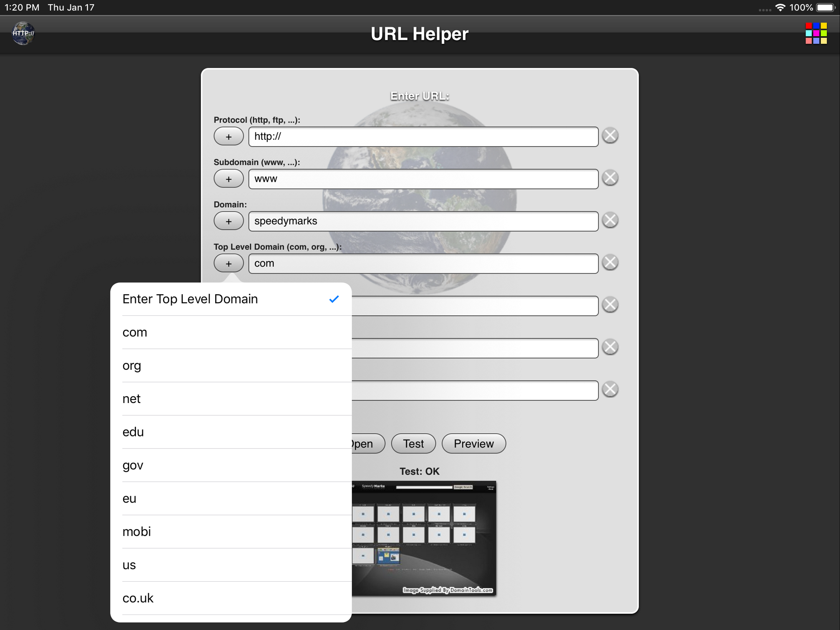The height and width of the screenshot is (630, 840).
Task: Clear the Protocol field with X icon
Action: [x=610, y=136]
